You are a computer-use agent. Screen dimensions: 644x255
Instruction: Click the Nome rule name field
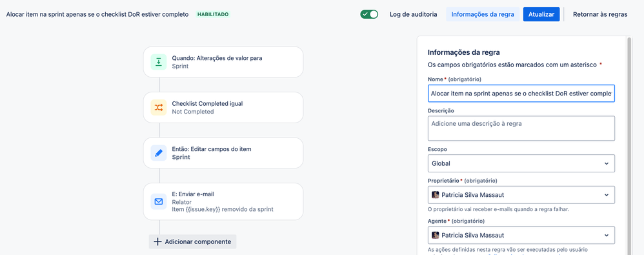pyautogui.click(x=521, y=94)
